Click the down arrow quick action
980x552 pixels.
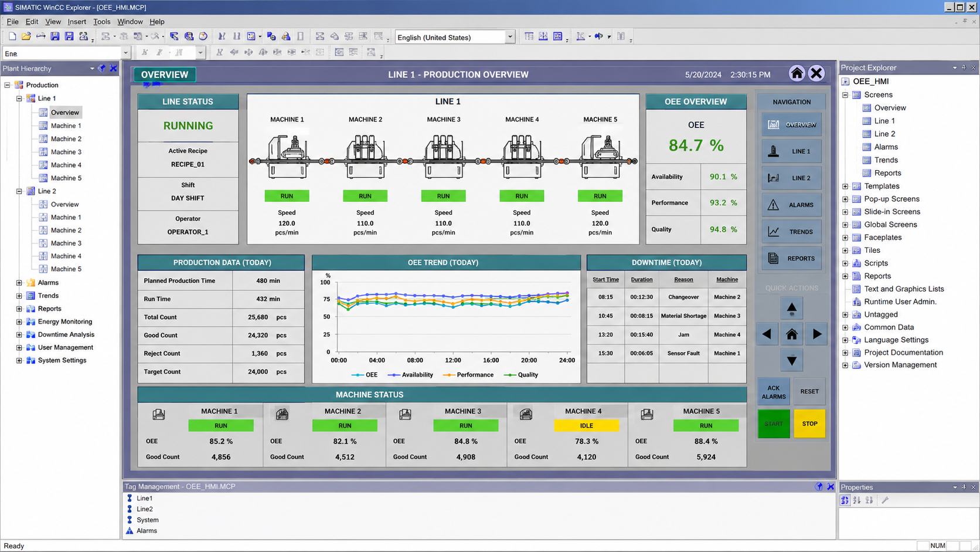click(792, 360)
